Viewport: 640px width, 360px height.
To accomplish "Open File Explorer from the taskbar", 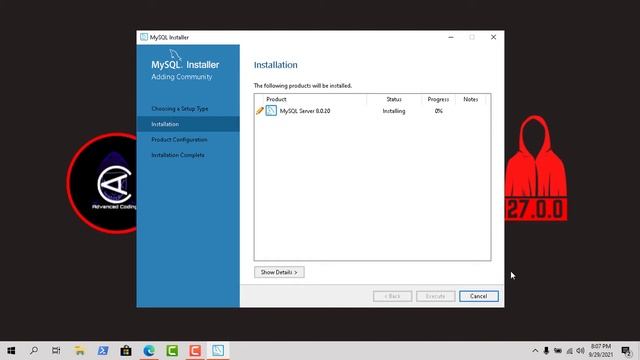I will pos(80,351).
